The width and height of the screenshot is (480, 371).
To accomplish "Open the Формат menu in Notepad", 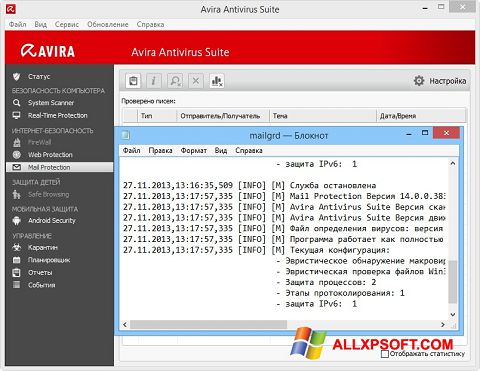I will coord(194,151).
